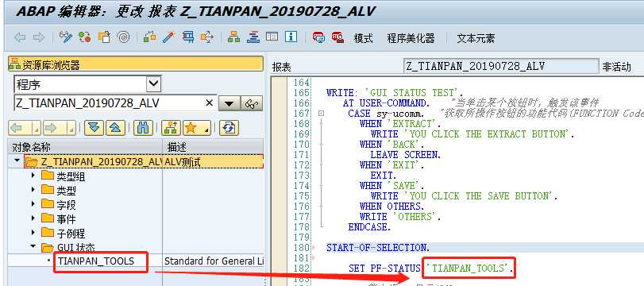Refresh the object list icon
Image resolution: width=644 pixels, height=286 pixels.
229,128
